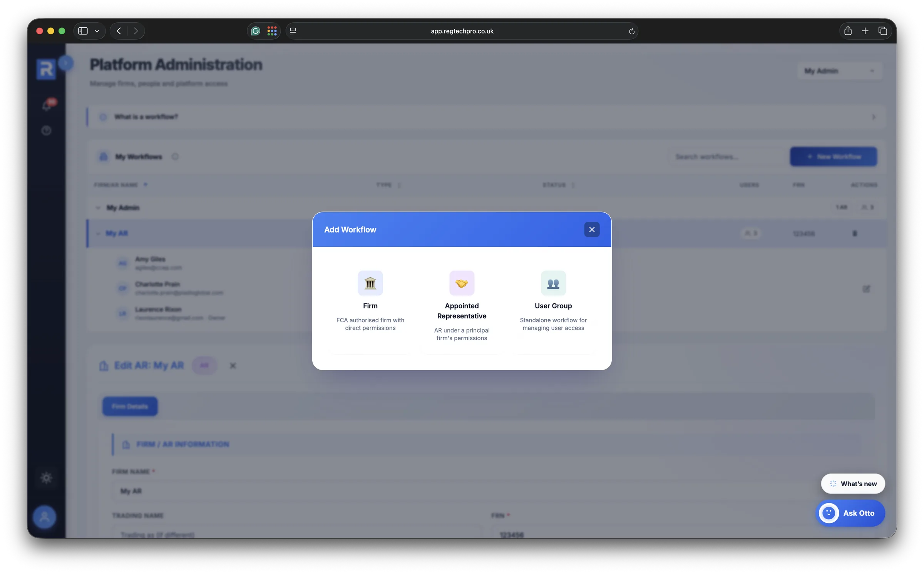This screenshot has height=574, width=924.
Task: Select the Appointed Representative handshake icon
Action: (462, 283)
